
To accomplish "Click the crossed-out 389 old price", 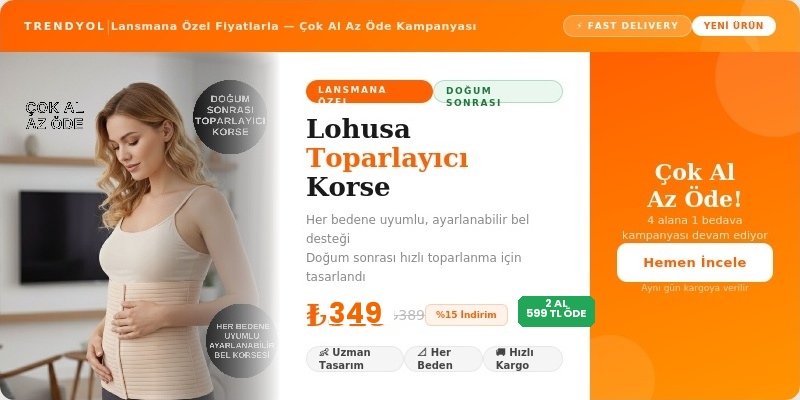I will pyautogui.click(x=409, y=315).
